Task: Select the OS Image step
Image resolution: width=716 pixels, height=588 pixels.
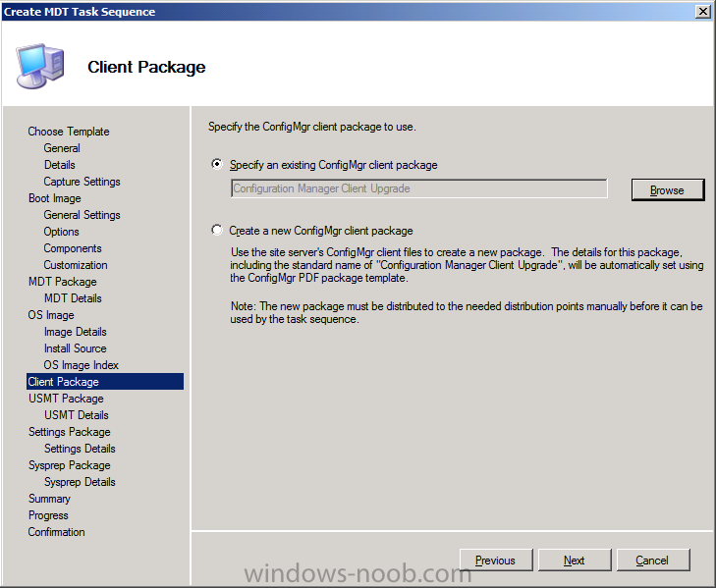Action: (x=51, y=315)
